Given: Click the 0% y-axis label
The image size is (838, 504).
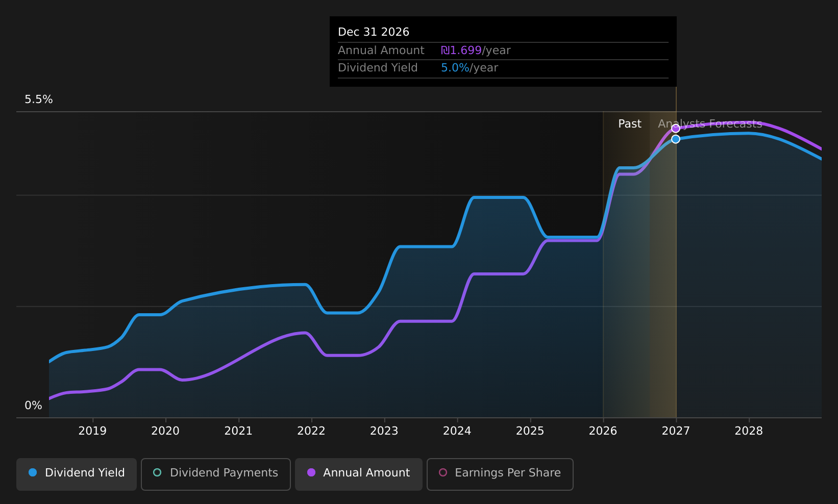Looking at the screenshot, I should click(34, 406).
